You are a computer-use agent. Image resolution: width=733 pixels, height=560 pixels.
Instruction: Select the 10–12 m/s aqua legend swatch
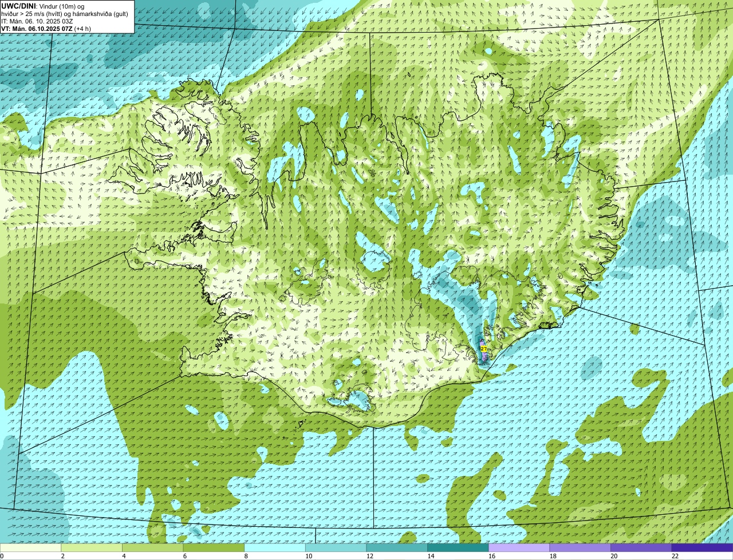[x=336, y=548]
